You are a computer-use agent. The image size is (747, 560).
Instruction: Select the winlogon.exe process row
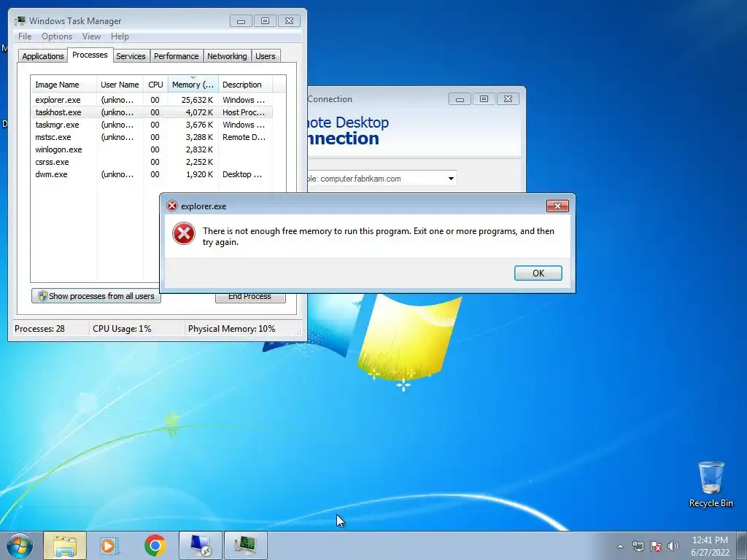[152, 149]
